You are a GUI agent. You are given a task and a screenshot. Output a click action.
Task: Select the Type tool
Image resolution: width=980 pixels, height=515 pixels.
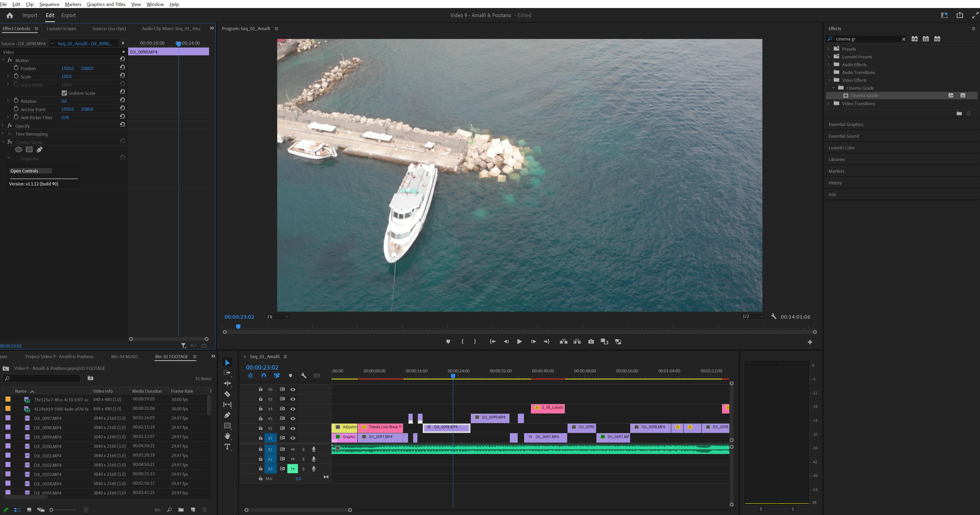pos(227,447)
